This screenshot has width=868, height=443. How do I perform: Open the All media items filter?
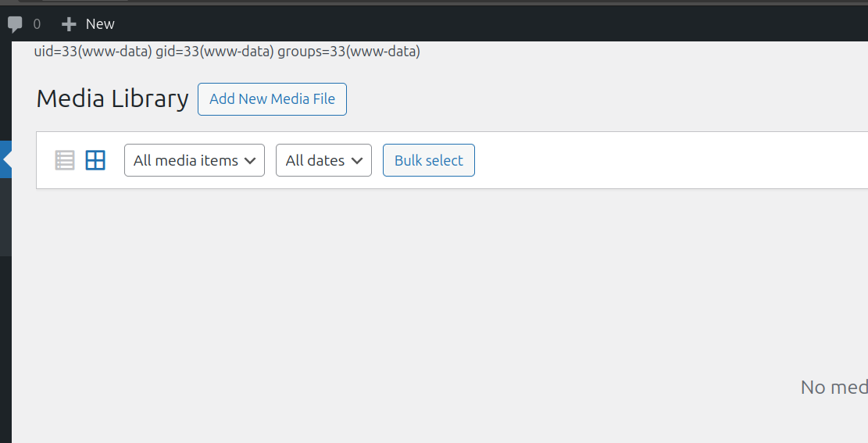(195, 161)
